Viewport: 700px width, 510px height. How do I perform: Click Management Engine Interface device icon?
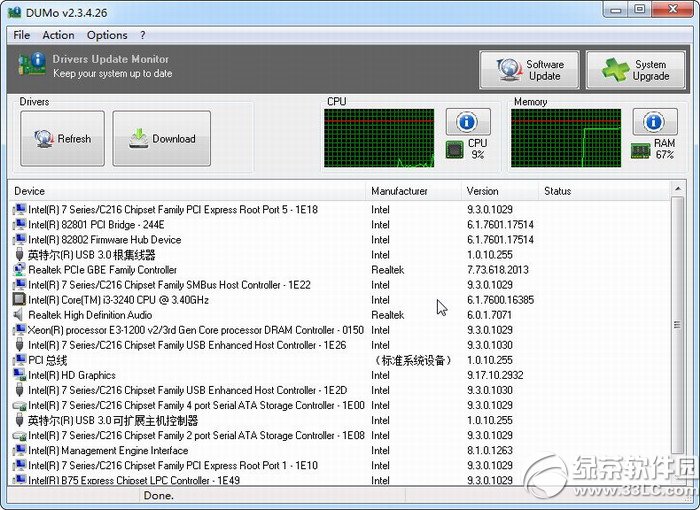pos(19,450)
